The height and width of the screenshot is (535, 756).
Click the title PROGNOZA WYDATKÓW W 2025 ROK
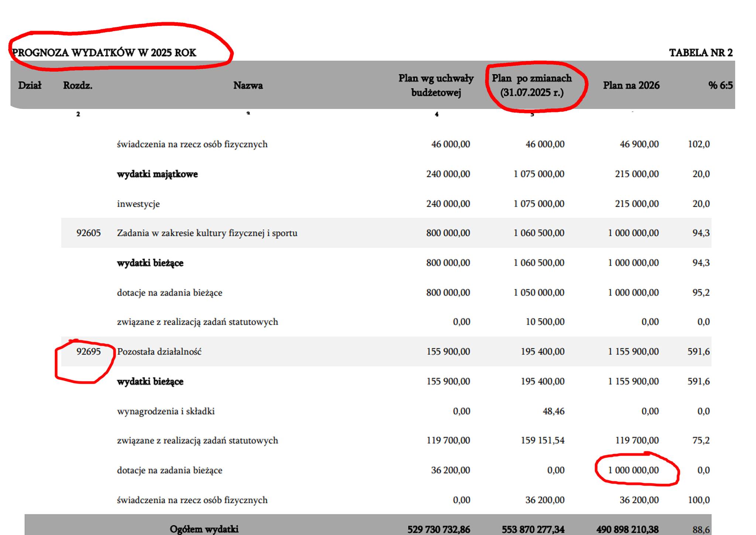click(x=104, y=53)
